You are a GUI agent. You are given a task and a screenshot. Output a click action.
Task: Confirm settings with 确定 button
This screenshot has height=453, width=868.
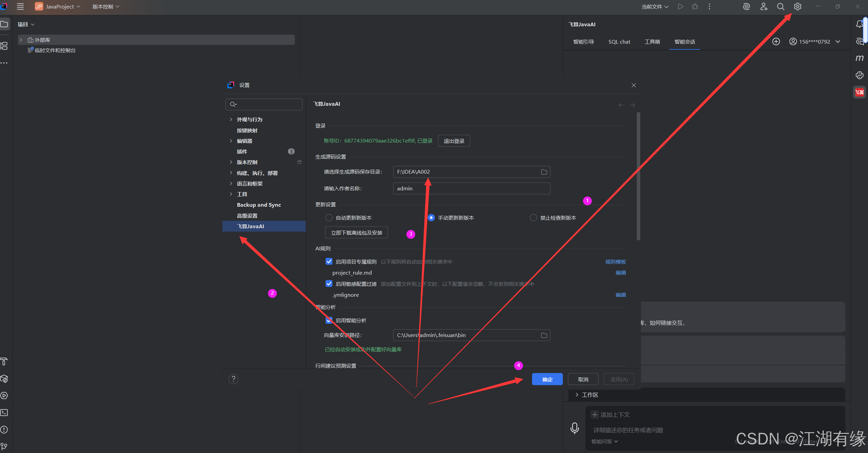click(547, 379)
